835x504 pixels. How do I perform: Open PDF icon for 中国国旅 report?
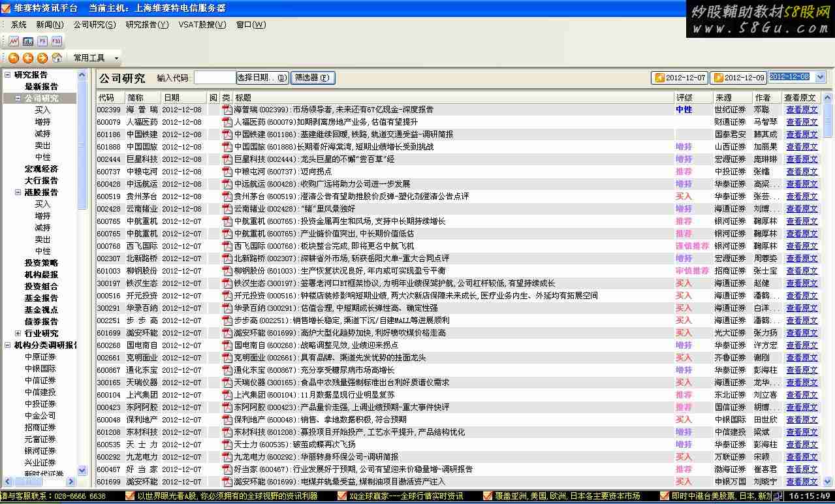point(227,147)
